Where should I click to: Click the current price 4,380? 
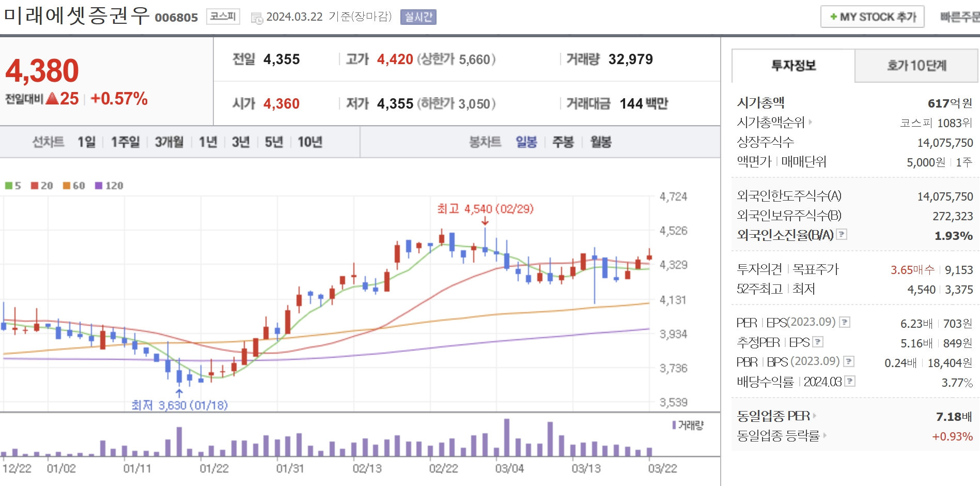pos(42,71)
